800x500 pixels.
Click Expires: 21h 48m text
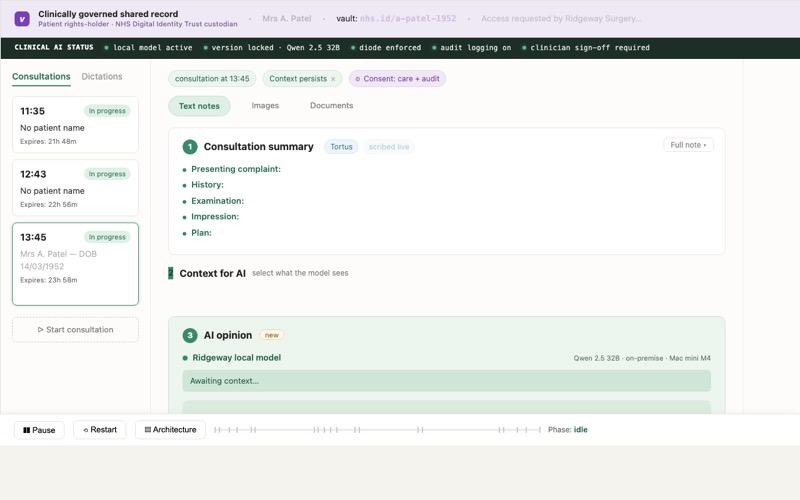(48, 141)
